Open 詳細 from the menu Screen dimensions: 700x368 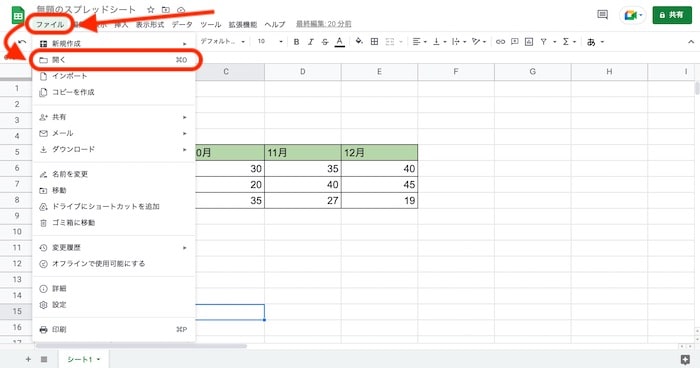click(x=114, y=289)
